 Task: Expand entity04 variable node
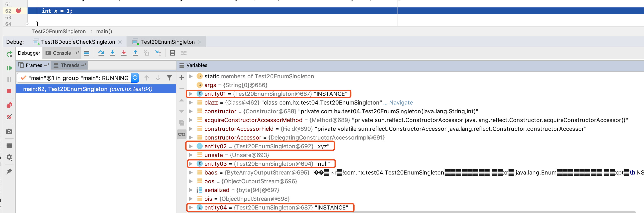click(x=191, y=207)
